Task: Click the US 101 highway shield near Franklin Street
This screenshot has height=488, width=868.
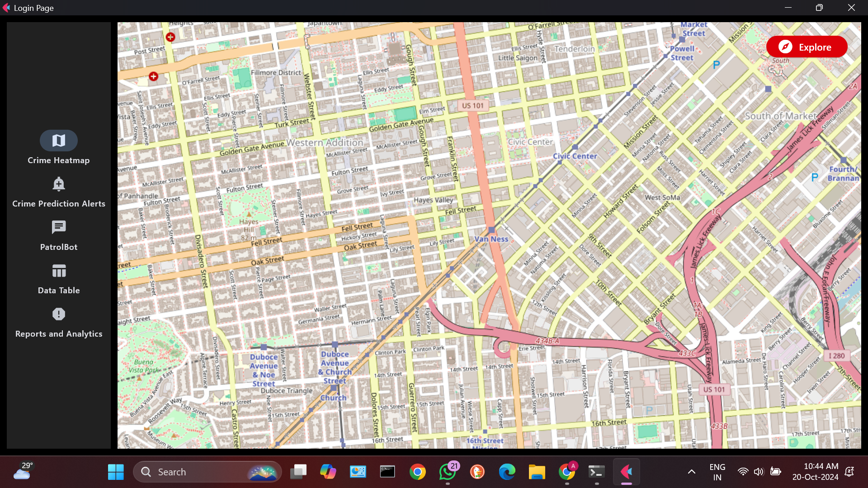Action: pyautogui.click(x=472, y=106)
